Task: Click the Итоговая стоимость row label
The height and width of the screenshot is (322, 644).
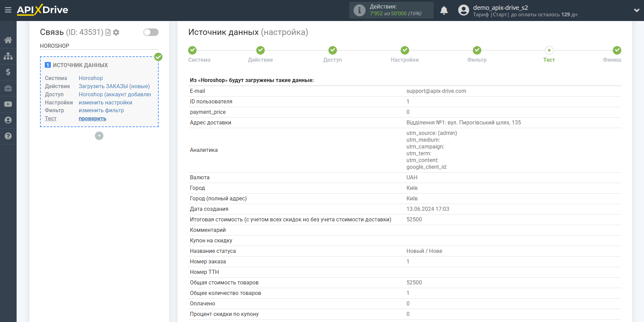Action: tap(290, 219)
